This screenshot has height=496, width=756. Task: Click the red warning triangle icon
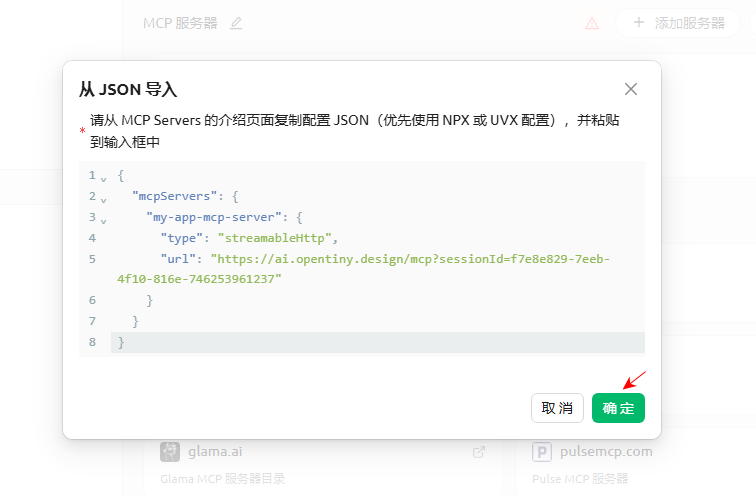point(592,23)
